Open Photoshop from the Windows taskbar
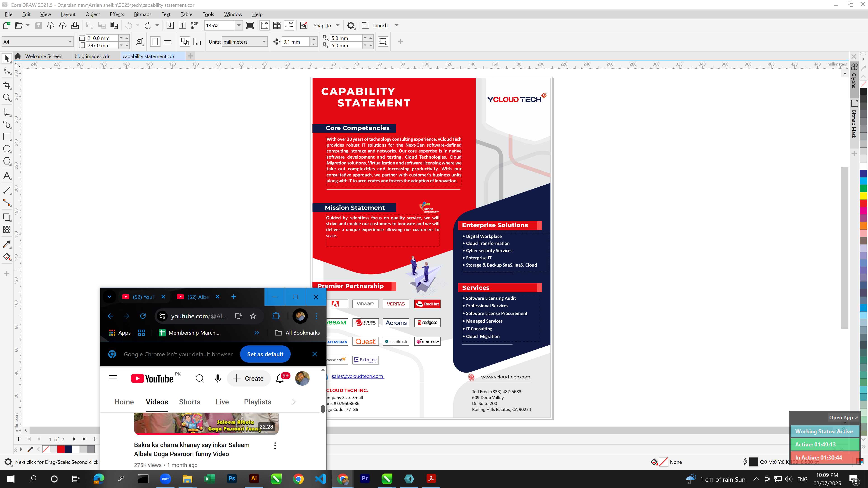The image size is (868, 488). (x=232, y=479)
